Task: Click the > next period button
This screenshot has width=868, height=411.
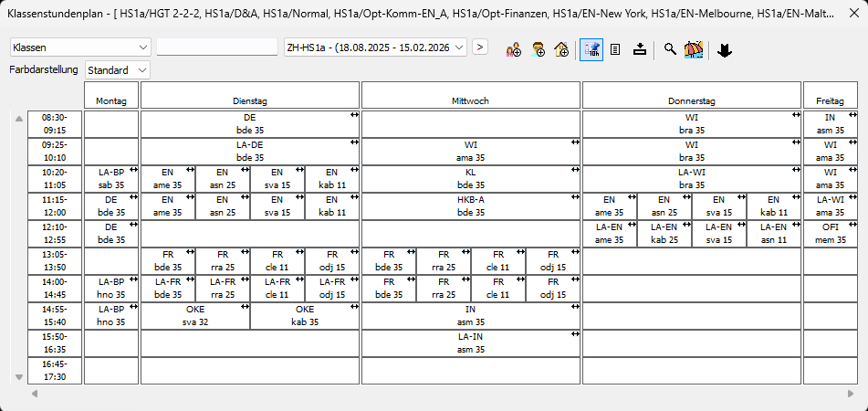Action: point(480,47)
